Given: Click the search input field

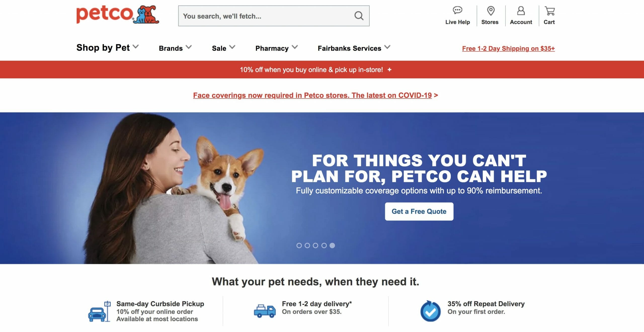Looking at the screenshot, I should (x=267, y=16).
